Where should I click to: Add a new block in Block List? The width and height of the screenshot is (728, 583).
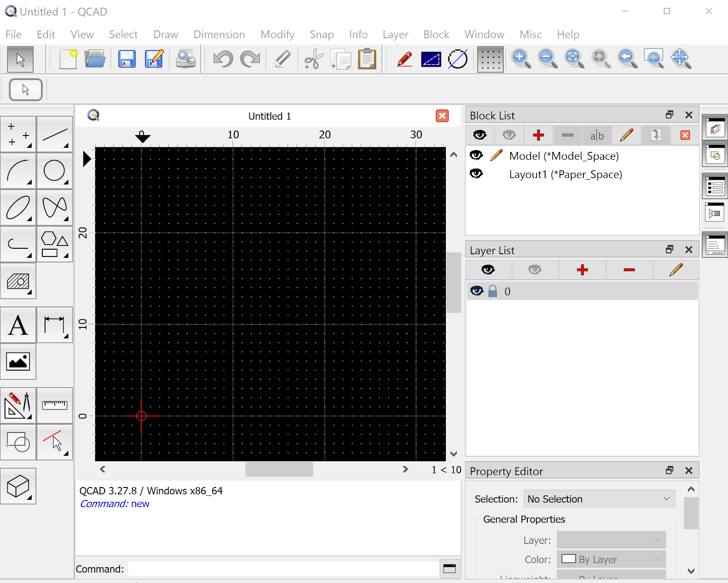pyautogui.click(x=539, y=135)
